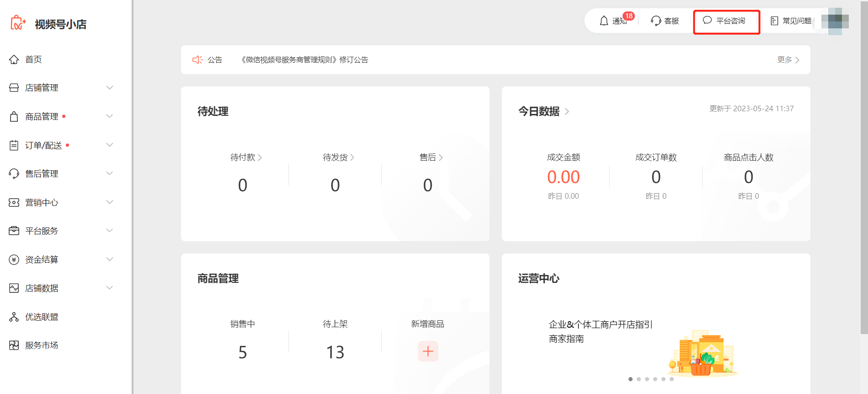The width and height of the screenshot is (868, 394).
Task: Open 售后 link in 待处理 card
Action: click(x=431, y=157)
